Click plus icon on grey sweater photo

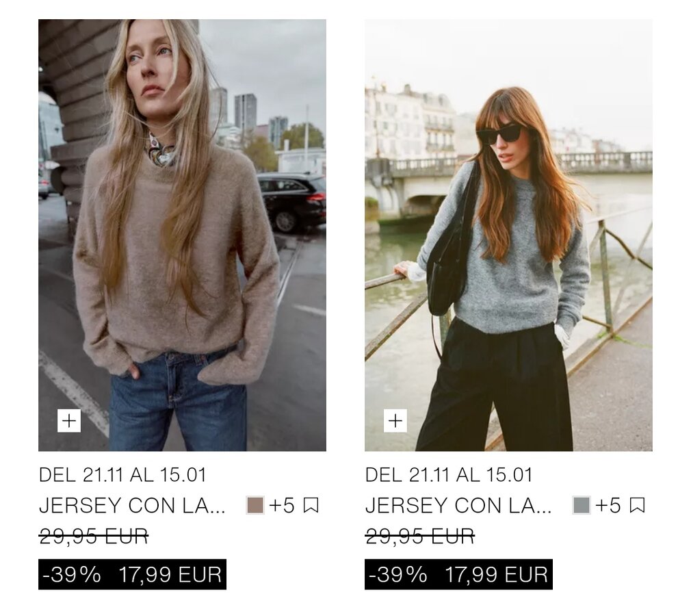coord(395,421)
